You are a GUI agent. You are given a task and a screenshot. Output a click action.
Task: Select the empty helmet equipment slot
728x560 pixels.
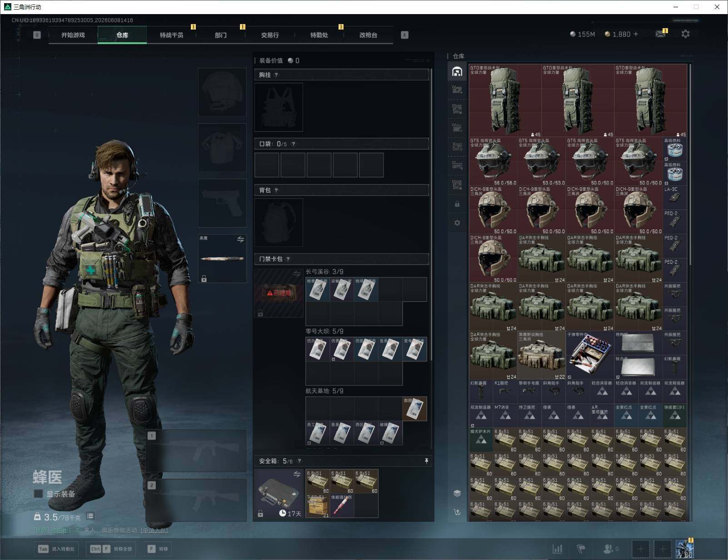(222, 92)
